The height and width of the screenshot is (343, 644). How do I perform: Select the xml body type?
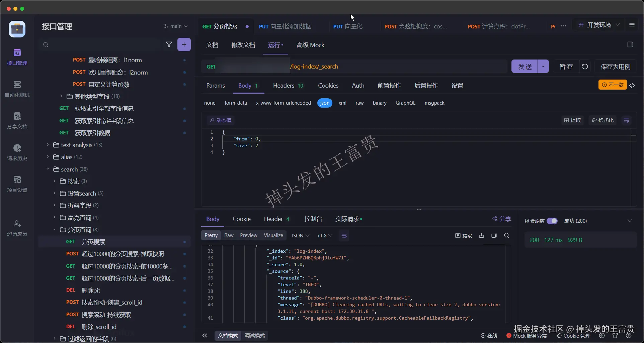(342, 103)
